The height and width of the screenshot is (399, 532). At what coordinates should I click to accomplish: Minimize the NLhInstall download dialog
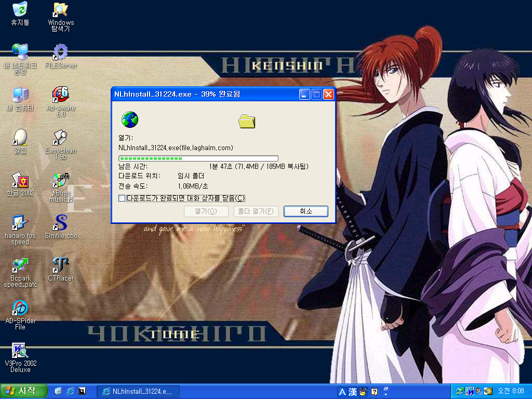point(304,94)
